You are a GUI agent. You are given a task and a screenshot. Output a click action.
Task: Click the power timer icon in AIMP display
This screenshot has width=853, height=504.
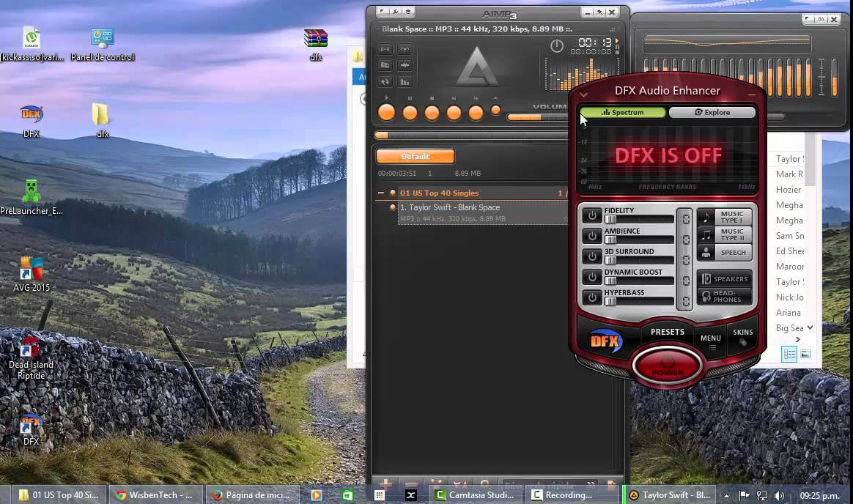click(x=556, y=46)
